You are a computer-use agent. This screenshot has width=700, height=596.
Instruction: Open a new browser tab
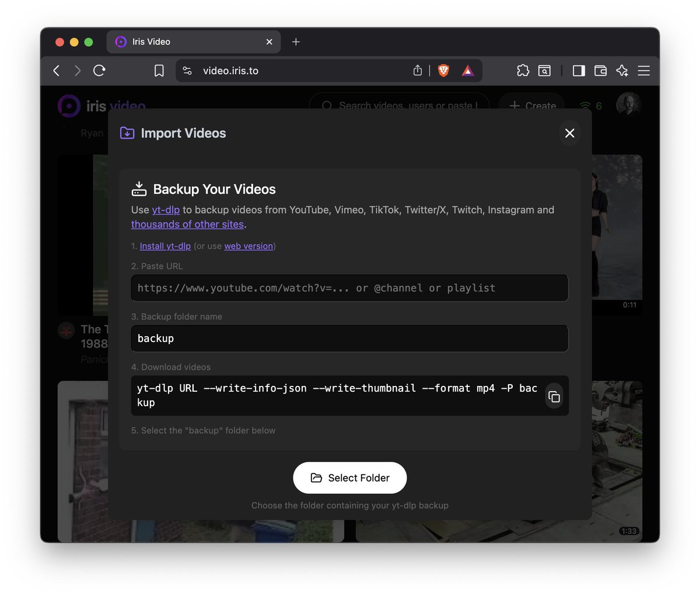[296, 42]
